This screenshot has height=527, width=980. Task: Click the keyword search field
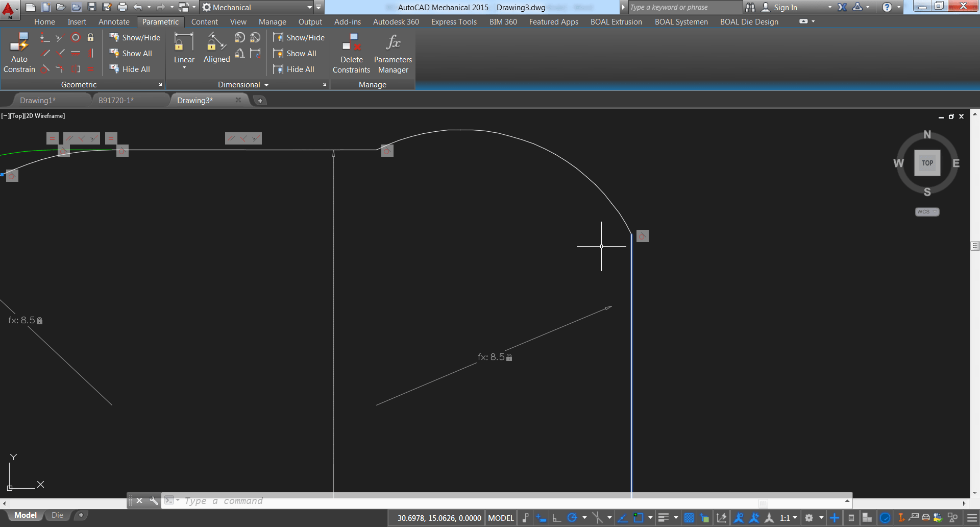pos(684,7)
